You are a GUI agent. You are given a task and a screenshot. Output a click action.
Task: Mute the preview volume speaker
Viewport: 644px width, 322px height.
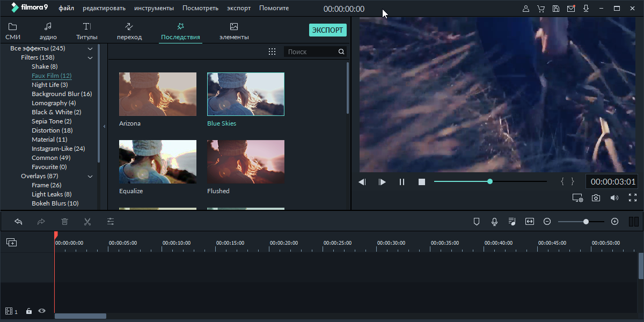[614, 198]
